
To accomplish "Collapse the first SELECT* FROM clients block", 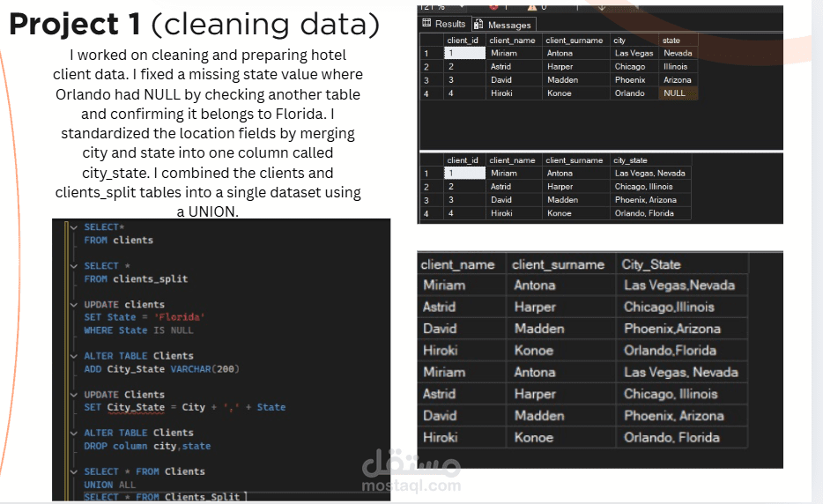I will pos(74,227).
